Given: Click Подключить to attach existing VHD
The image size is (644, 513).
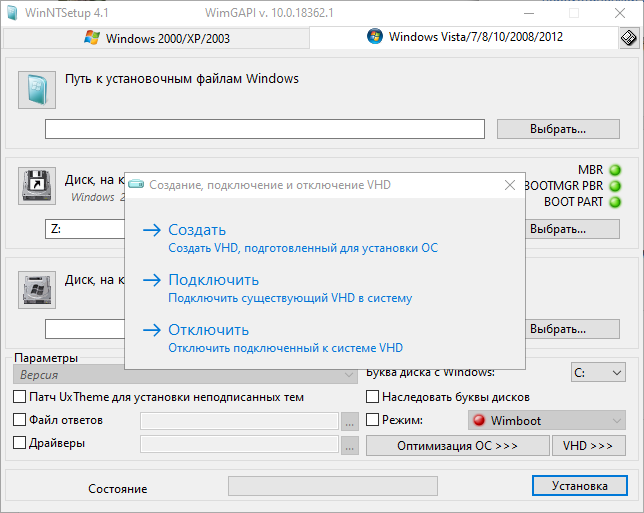Looking at the screenshot, I should click(214, 280).
